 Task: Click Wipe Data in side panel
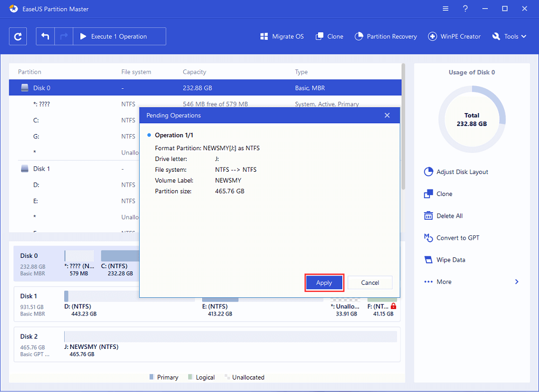tap(445, 260)
